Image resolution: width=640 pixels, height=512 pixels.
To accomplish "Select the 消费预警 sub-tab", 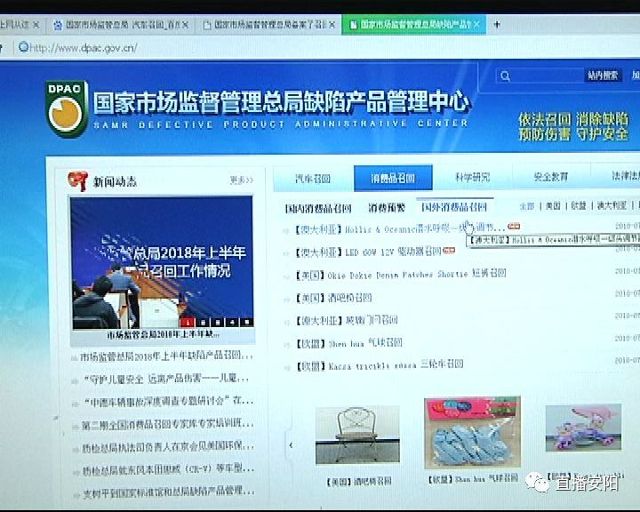I will 386,208.
